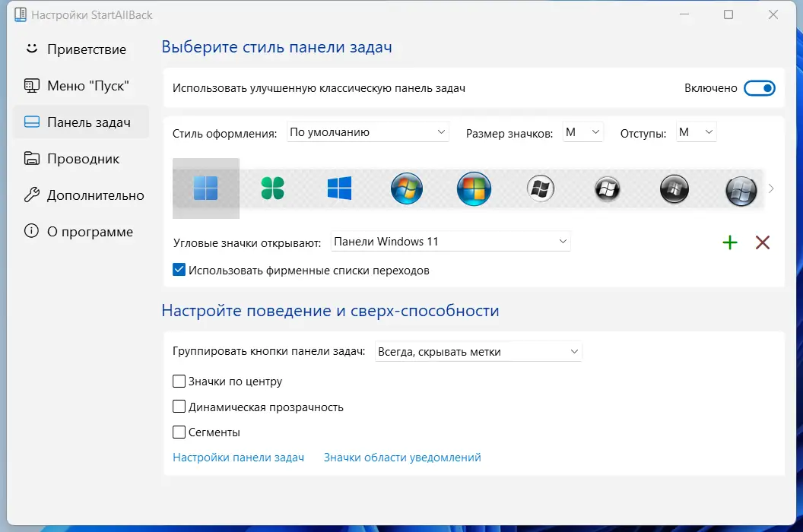Click the wrench icon next to Дополнительно
The width and height of the screenshot is (803, 532).
(31, 195)
